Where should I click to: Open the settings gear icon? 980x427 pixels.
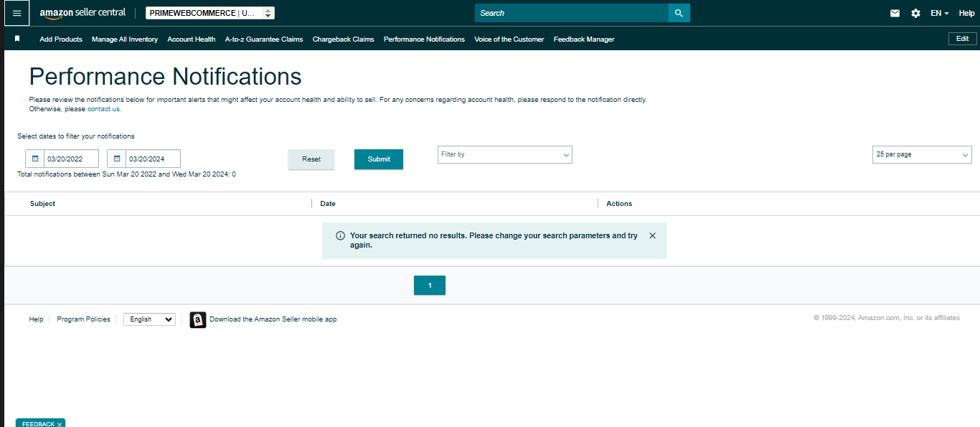(915, 13)
